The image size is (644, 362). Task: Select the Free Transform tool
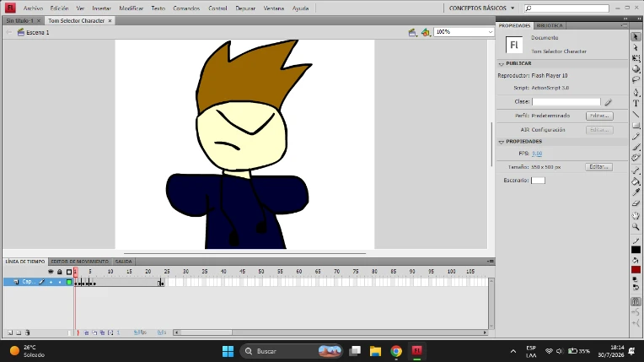point(636,58)
